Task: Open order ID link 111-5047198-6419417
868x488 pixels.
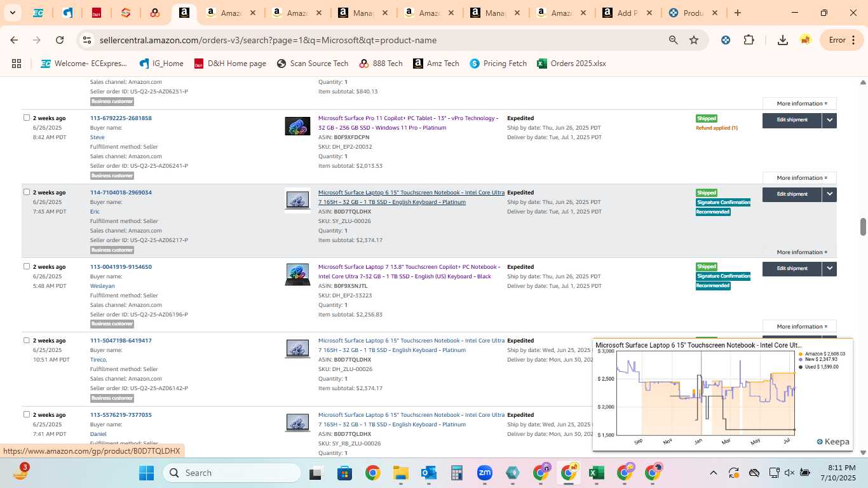Action: click(x=121, y=341)
